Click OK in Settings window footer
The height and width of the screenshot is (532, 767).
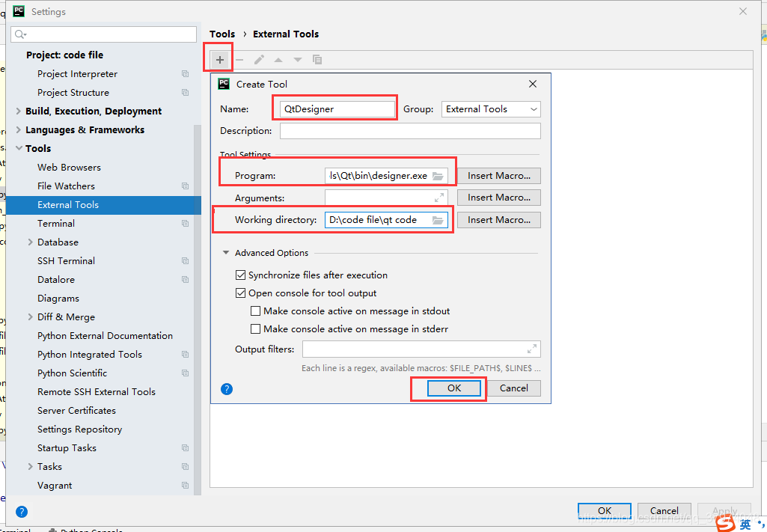pyautogui.click(x=605, y=511)
